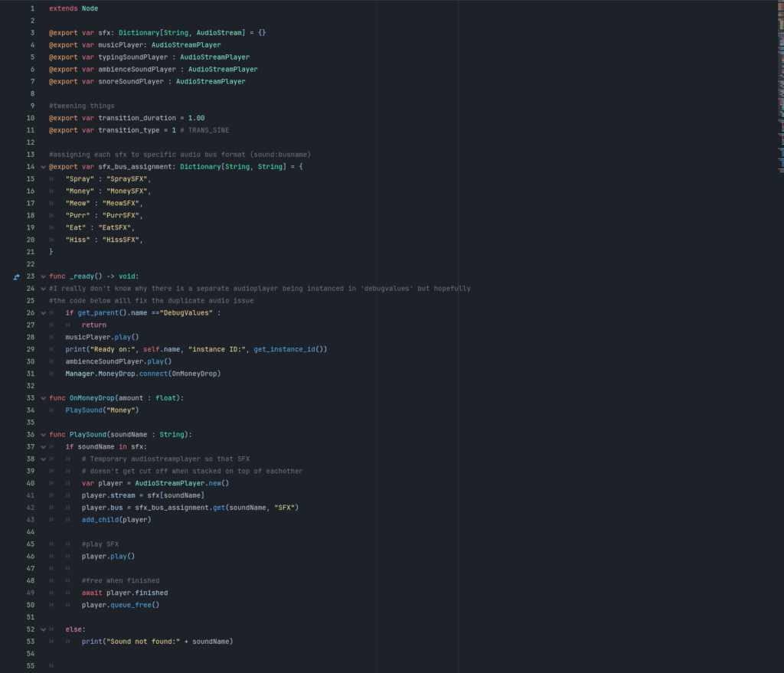Place cursor on the AudioStream type in line 3

pos(220,33)
